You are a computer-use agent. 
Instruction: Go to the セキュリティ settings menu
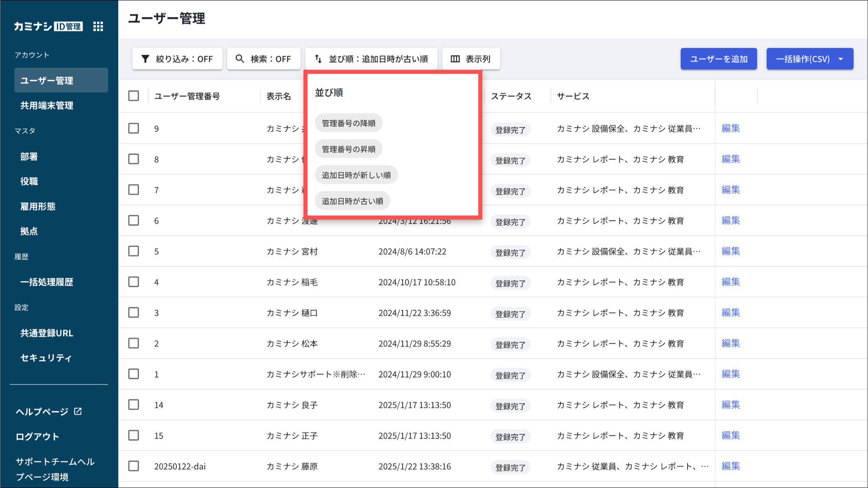tap(46, 358)
